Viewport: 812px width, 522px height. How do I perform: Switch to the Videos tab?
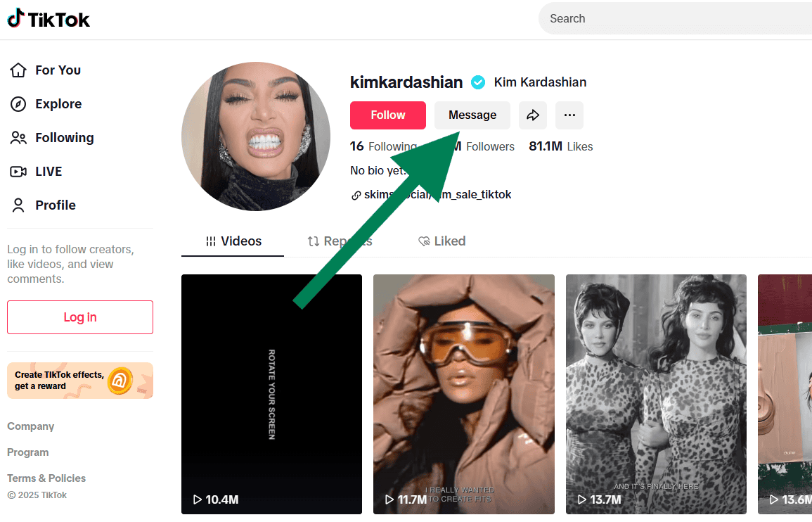[x=233, y=241]
